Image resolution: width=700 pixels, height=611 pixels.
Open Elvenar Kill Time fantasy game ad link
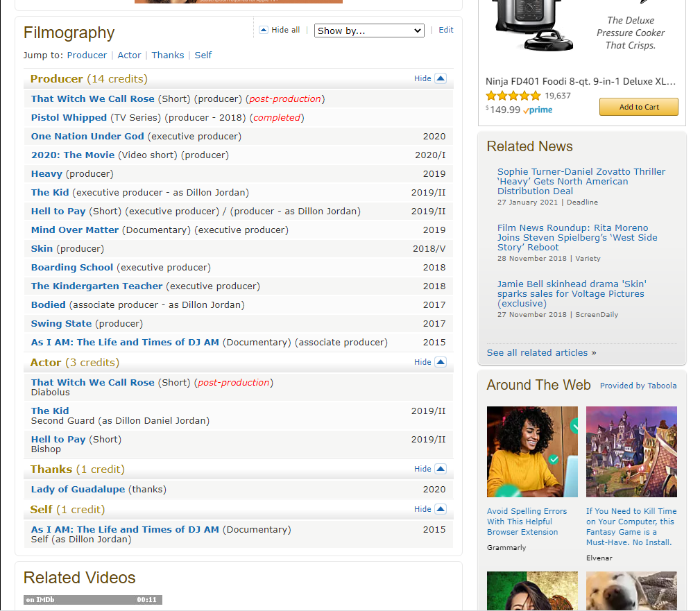tap(631, 526)
